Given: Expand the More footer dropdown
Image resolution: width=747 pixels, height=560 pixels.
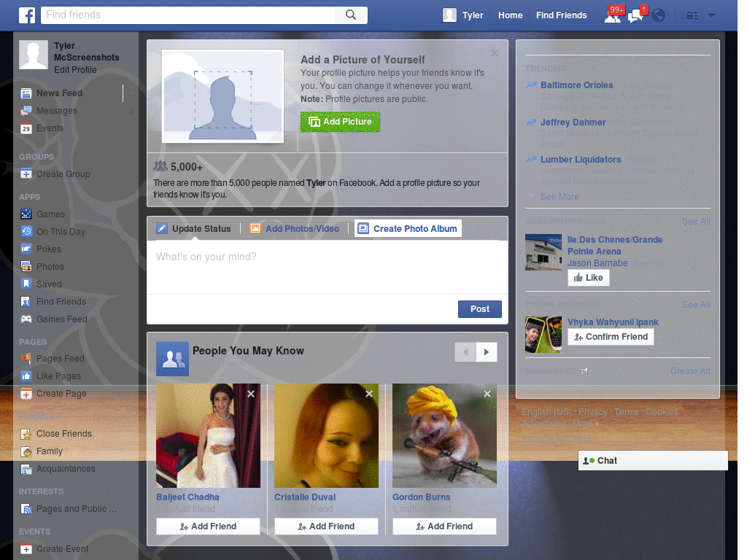Looking at the screenshot, I should point(586,424).
